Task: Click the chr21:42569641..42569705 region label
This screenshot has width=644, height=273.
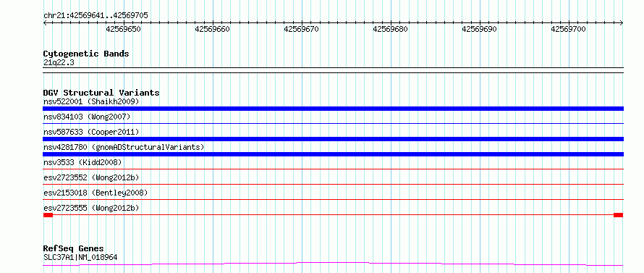Action: 96,15
